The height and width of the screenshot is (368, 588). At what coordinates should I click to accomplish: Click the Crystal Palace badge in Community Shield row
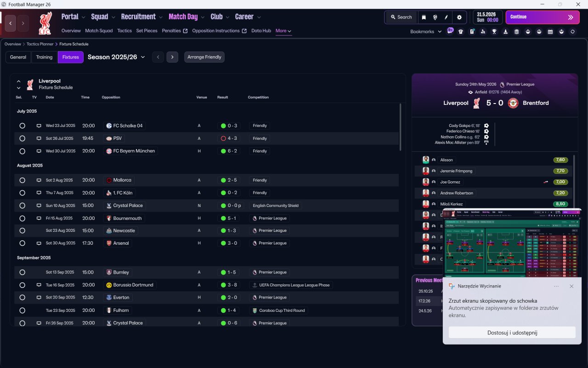click(109, 206)
